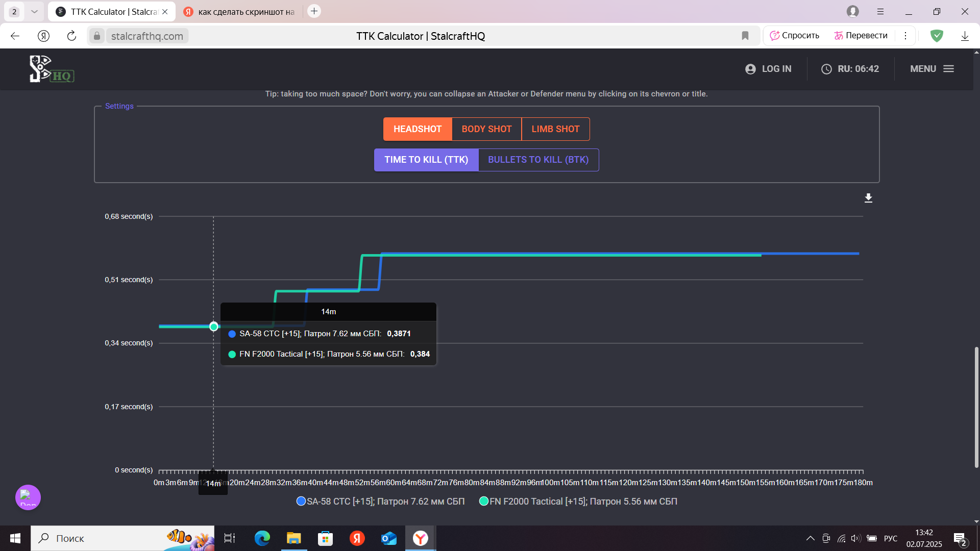Open Windows Start menu

(15, 538)
